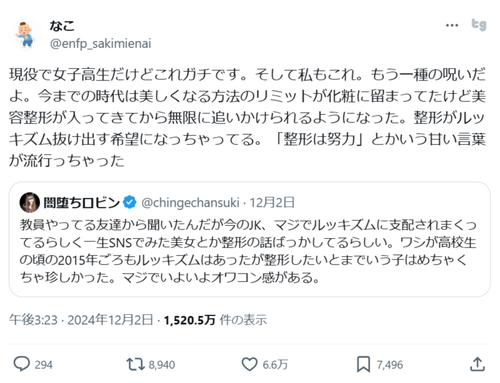Like the post with heart icon
Image resolution: width=500 pixels, height=383 pixels.
(x=249, y=364)
